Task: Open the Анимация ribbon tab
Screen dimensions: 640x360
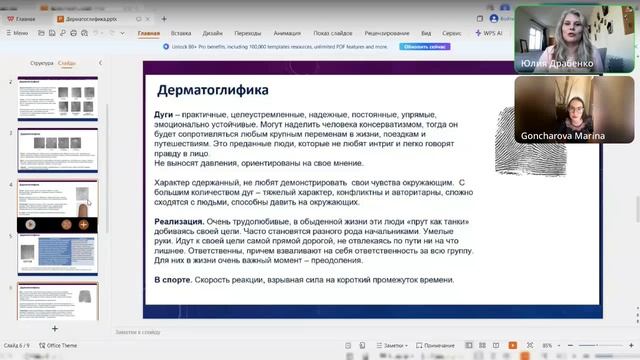Action: pos(287,33)
